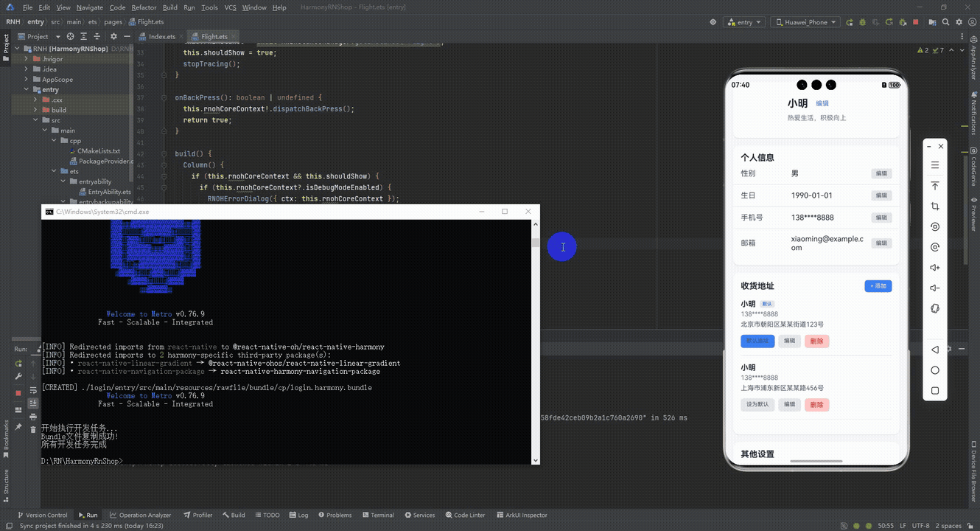Click 编辑 button in 生日 row
The image size is (980, 531).
pos(881,195)
